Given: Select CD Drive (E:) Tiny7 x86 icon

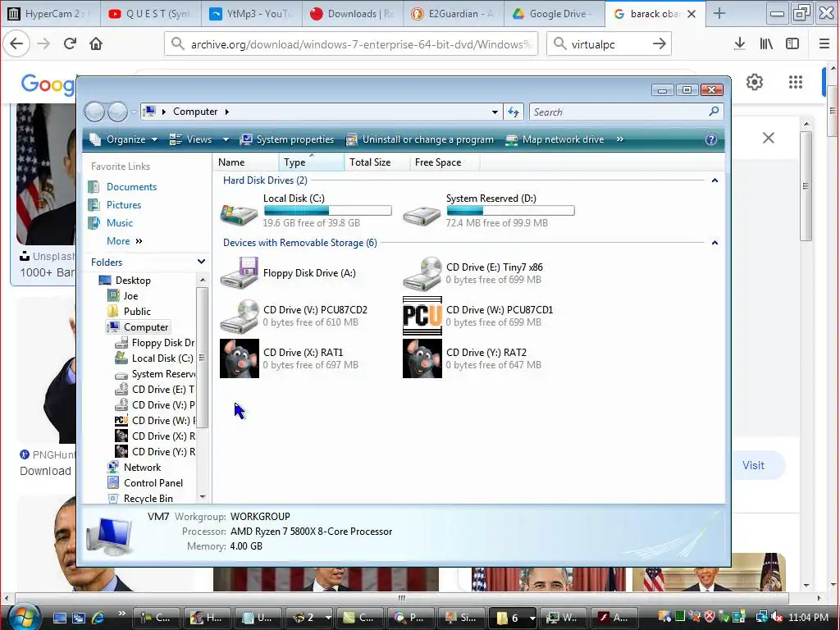Looking at the screenshot, I should [422, 273].
